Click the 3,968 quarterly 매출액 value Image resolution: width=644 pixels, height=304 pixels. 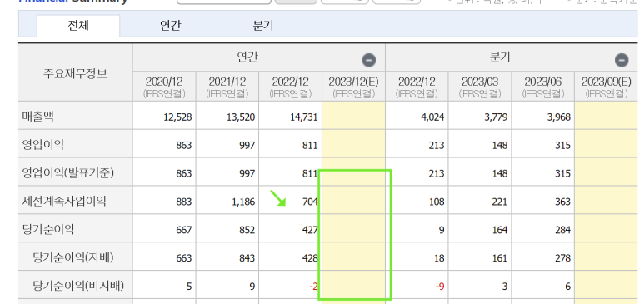(559, 117)
